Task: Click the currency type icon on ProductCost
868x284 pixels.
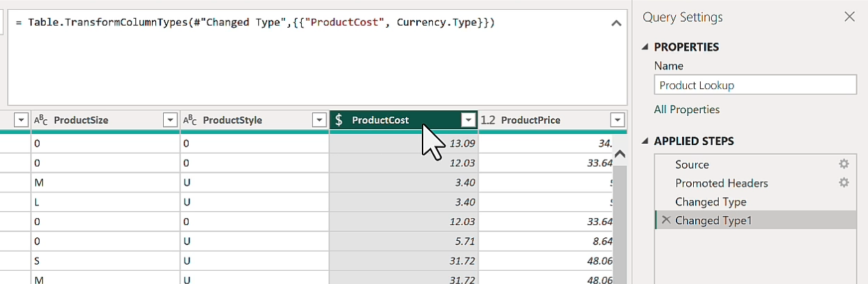Action: point(339,120)
